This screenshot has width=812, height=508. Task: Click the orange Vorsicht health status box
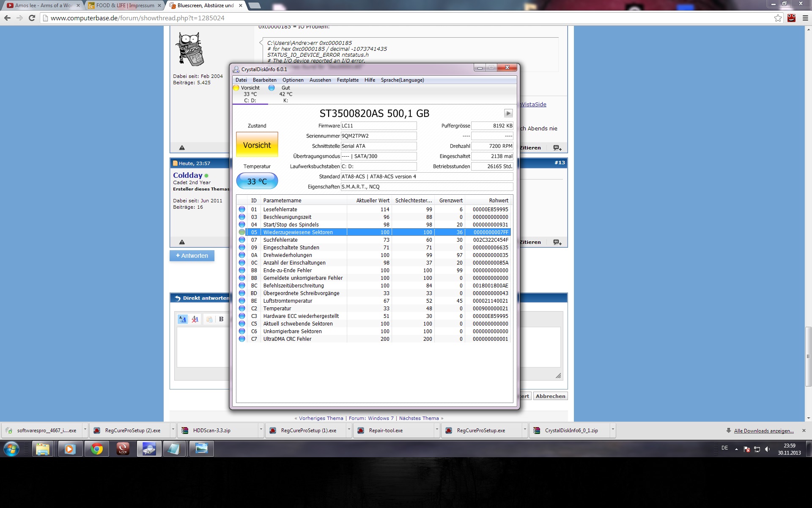[257, 145]
